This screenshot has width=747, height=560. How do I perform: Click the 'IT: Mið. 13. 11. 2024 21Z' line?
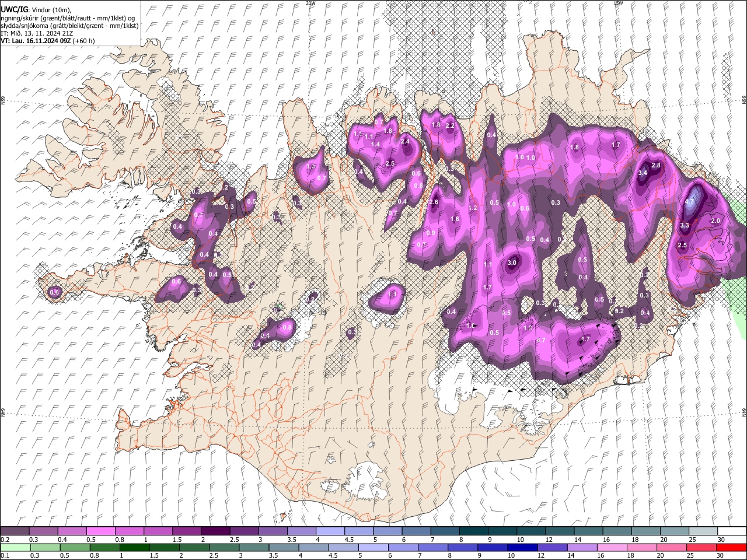pyautogui.click(x=37, y=33)
